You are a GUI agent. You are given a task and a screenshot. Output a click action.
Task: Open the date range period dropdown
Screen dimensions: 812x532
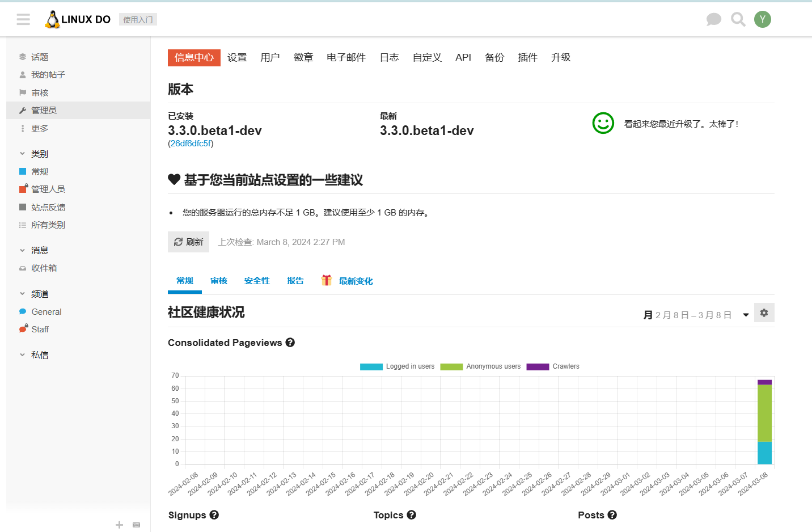[x=696, y=315]
